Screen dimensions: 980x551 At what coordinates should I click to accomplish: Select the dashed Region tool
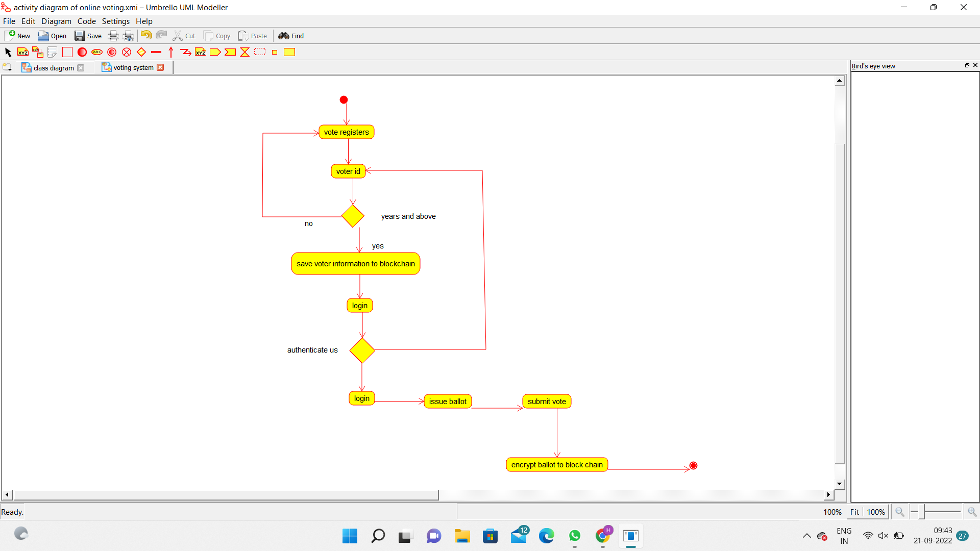pyautogui.click(x=260, y=52)
